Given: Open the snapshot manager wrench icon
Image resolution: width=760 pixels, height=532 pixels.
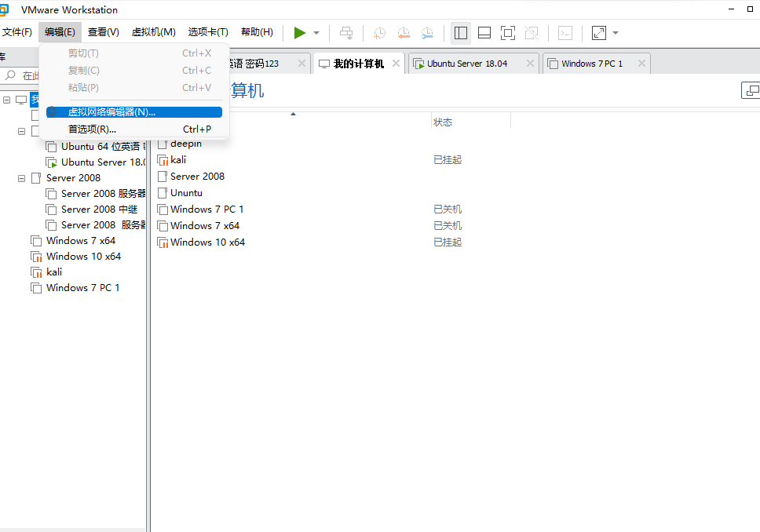Looking at the screenshot, I should (x=427, y=33).
